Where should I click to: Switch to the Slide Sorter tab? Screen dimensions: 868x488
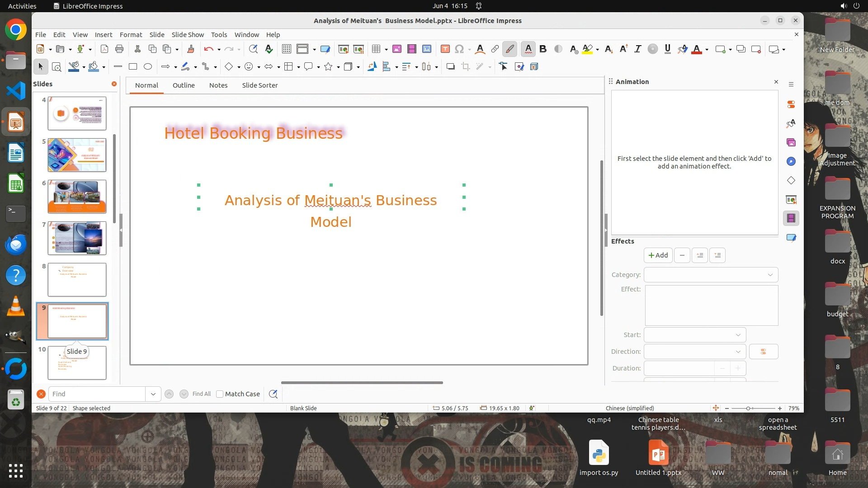click(x=259, y=85)
